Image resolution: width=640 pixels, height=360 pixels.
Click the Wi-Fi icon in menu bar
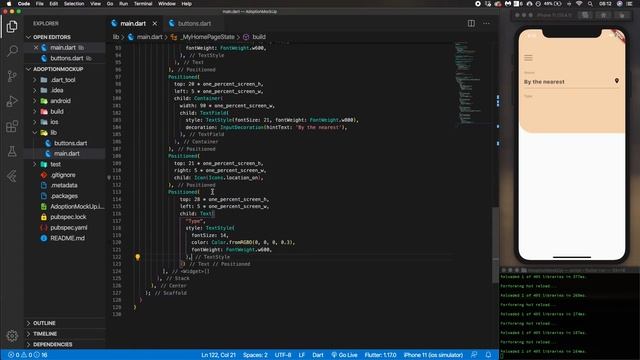[x=579, y=4]
